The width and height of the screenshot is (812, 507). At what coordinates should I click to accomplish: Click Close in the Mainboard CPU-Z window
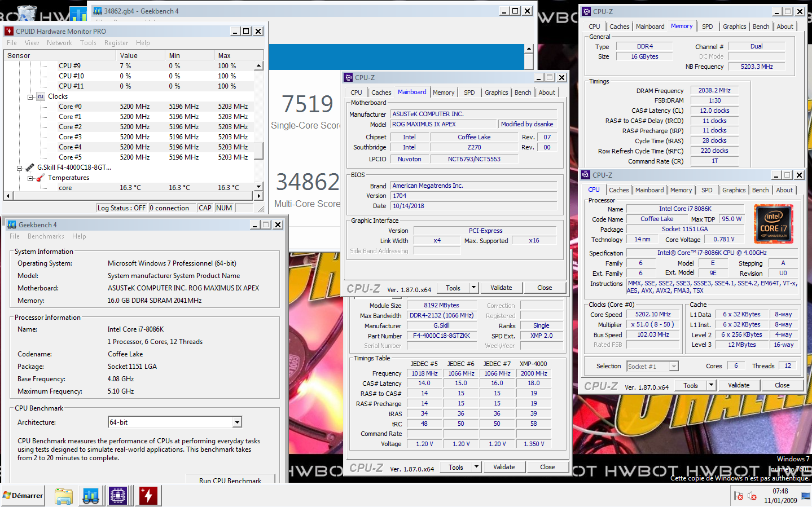click(545, 288)
